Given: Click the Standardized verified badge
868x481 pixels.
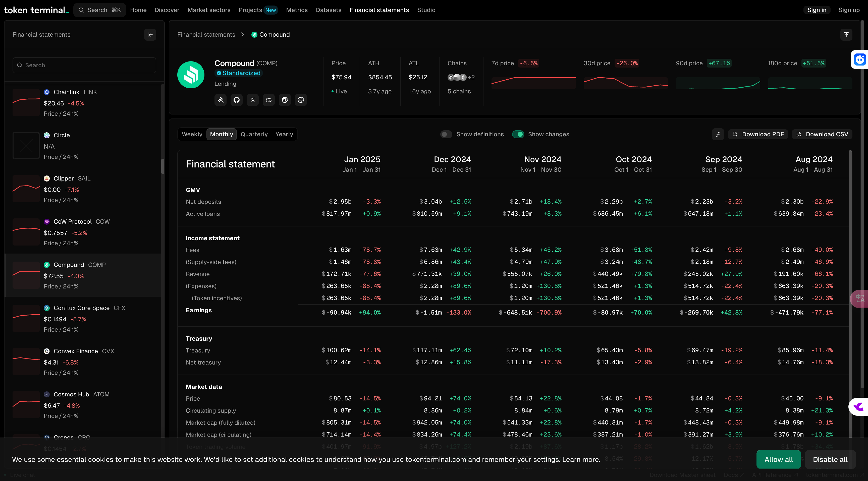Looking at the screenshot, I should [238, 73].
